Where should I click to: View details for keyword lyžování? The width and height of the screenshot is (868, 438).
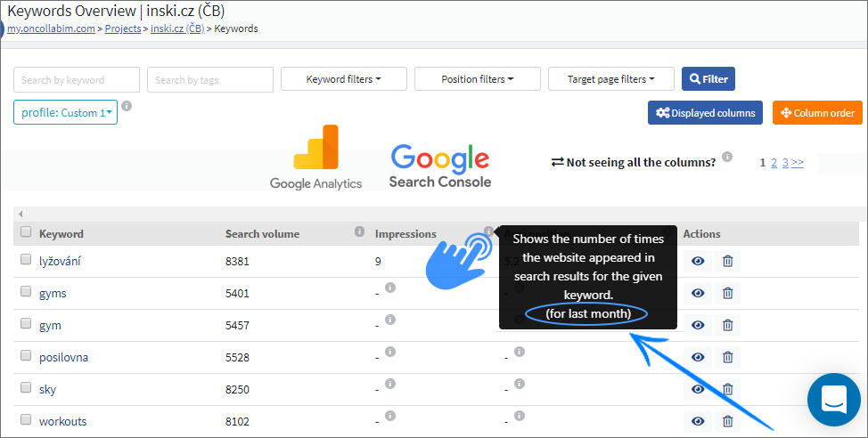[698, 261]
